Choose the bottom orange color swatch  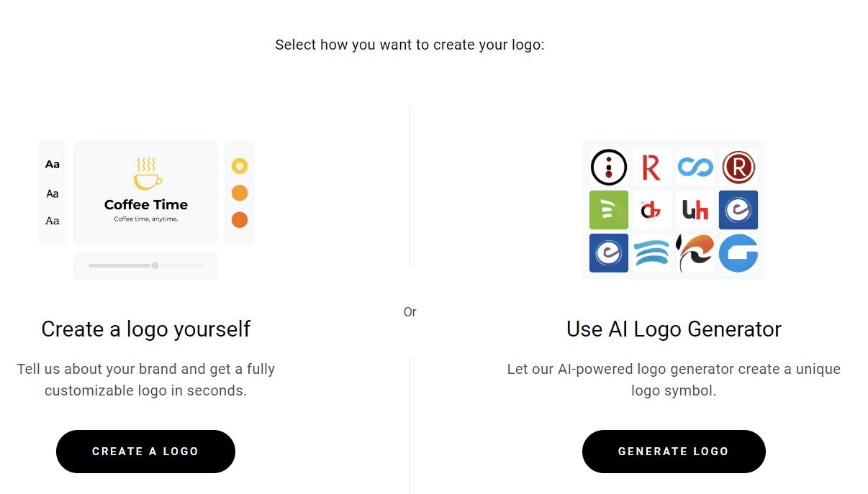pyautogui.click(x=240, y=219)
